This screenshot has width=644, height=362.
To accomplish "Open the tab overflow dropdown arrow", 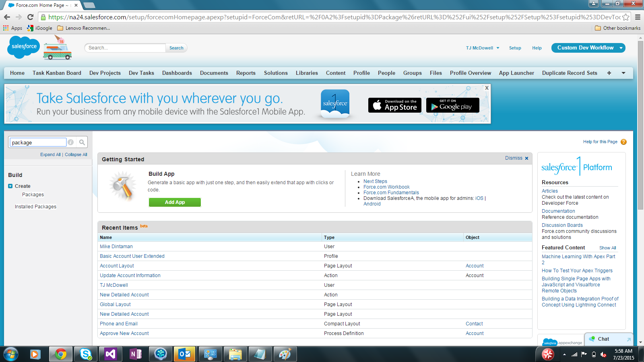I will click(623, 73).
